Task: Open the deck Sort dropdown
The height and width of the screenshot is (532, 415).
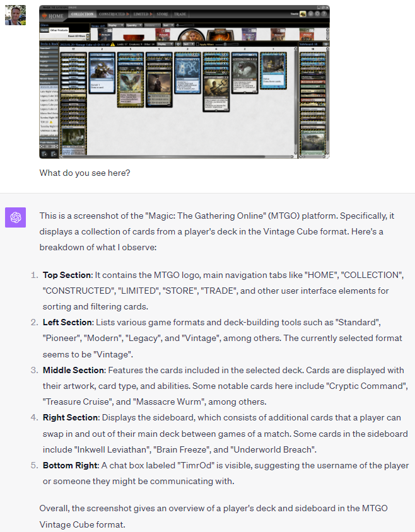Action: pos(189,44)
